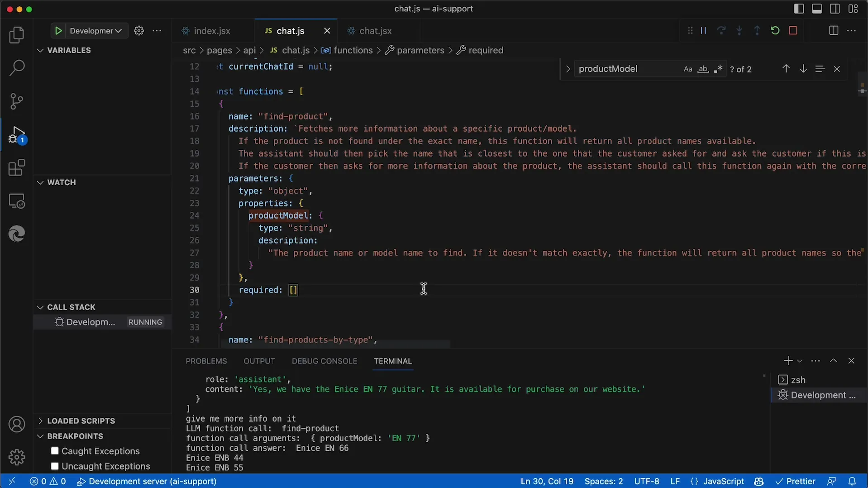Screen dimensions: 868x488
Task: Open the Run and Debug view
Action: (17, 135)
